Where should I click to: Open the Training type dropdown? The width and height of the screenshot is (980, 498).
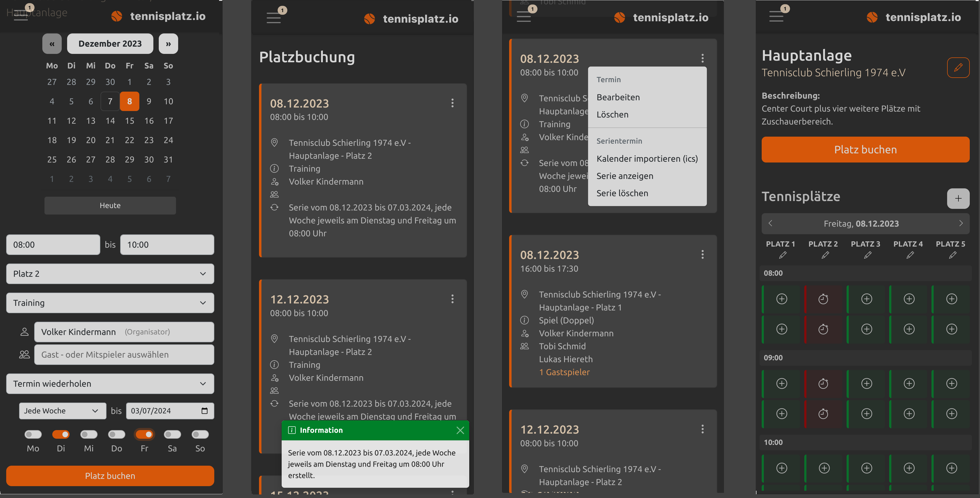(110, 303)
